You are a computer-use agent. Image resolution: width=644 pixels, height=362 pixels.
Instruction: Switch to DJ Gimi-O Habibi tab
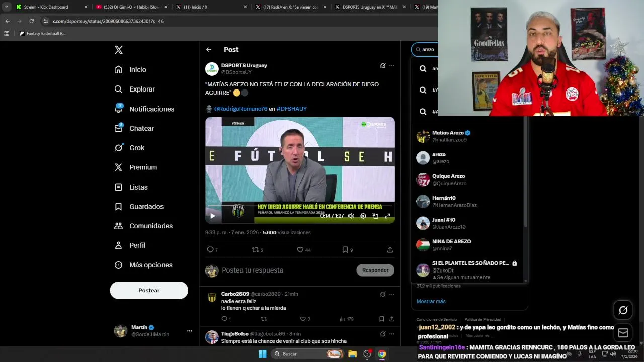tap(131, 7)
